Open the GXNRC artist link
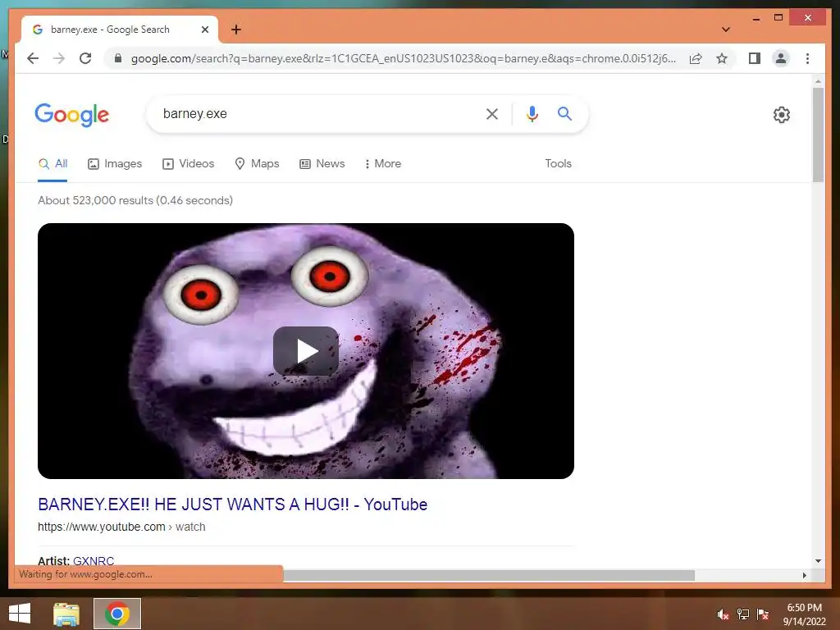Viewport: 840px width, 630px height. (94, 560)
